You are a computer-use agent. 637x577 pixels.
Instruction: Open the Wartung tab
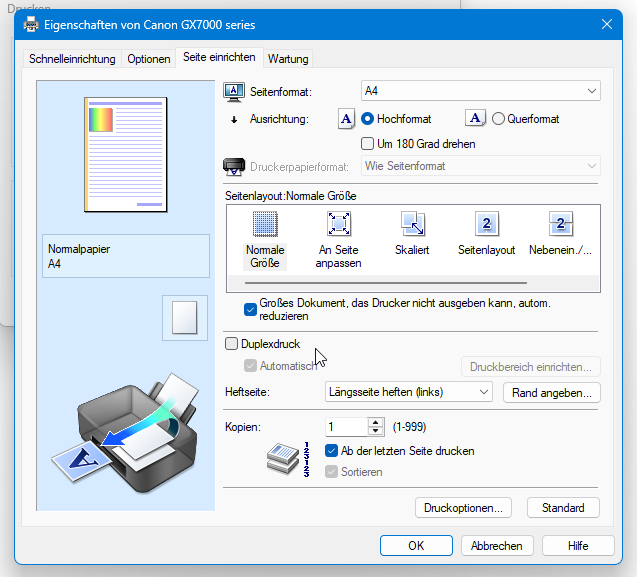[x=288, y=59]
